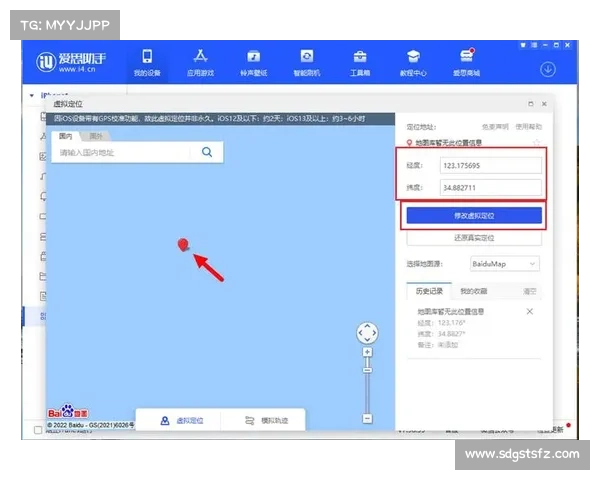
Task: Switch to the 我的收藏 favorites tab
Action: point(474,291)
